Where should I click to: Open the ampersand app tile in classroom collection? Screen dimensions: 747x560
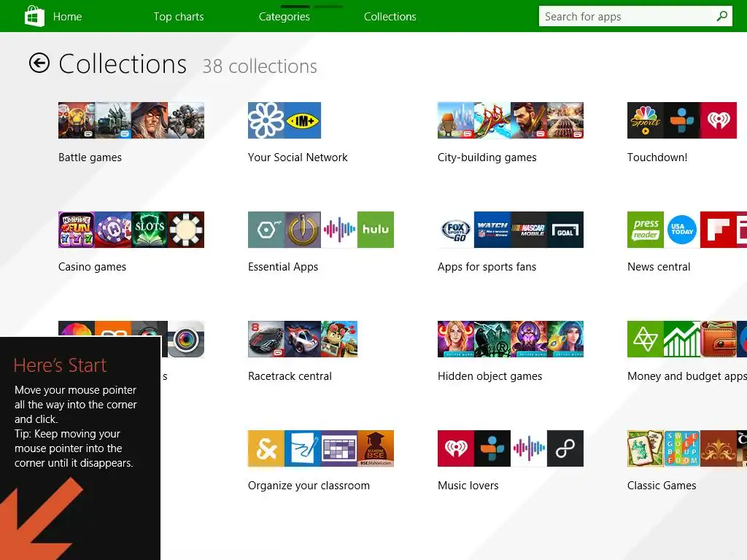pyautogui.click(x=266, y=448)
